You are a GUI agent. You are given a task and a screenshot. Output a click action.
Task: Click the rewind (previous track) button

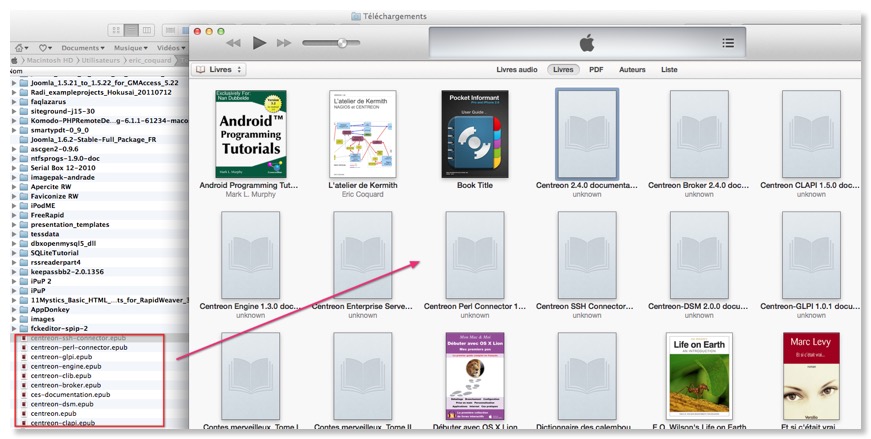pyautogui.click(x=234, y=43)
